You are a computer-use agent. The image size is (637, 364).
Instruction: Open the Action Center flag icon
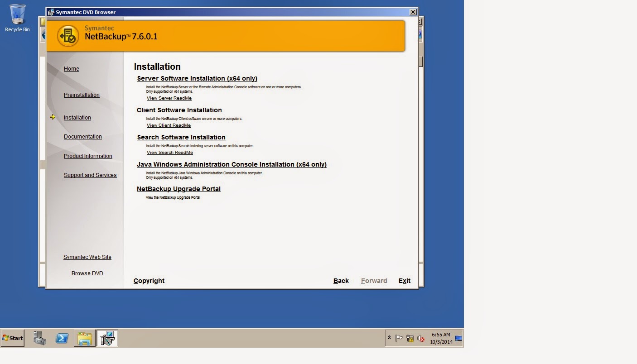pyautogui.click(x=398, y=338)
